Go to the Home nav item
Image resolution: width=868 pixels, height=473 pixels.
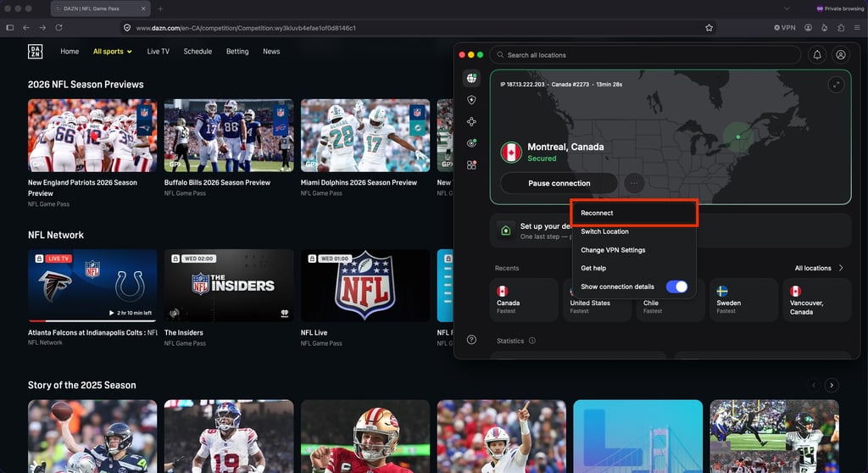(x=70, y=52)
